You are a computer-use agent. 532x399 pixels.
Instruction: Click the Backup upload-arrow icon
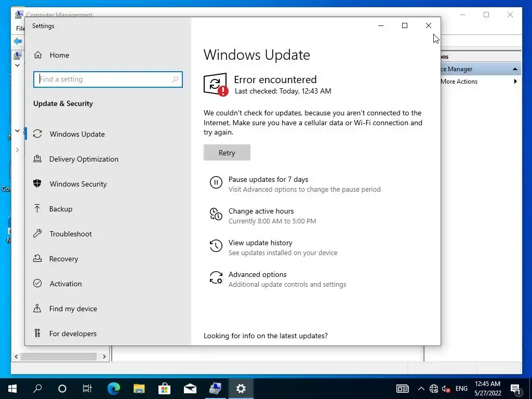pos(37,208)
